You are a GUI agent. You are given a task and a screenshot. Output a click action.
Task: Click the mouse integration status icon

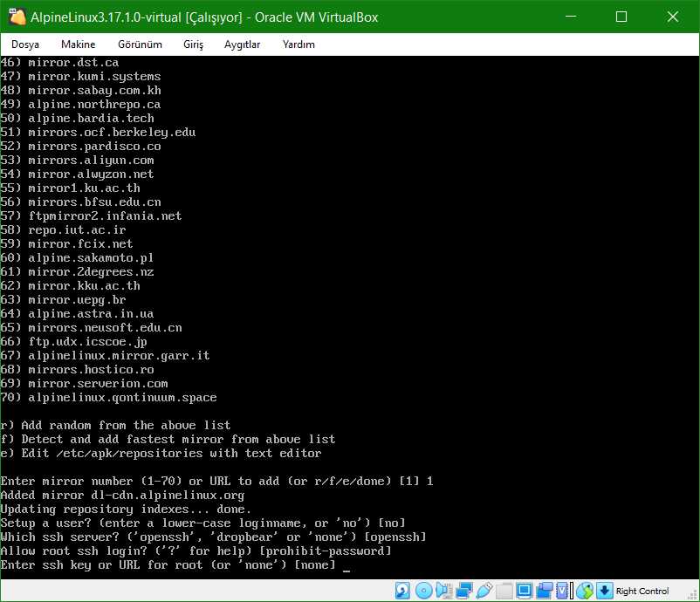(x=585, y=591)
